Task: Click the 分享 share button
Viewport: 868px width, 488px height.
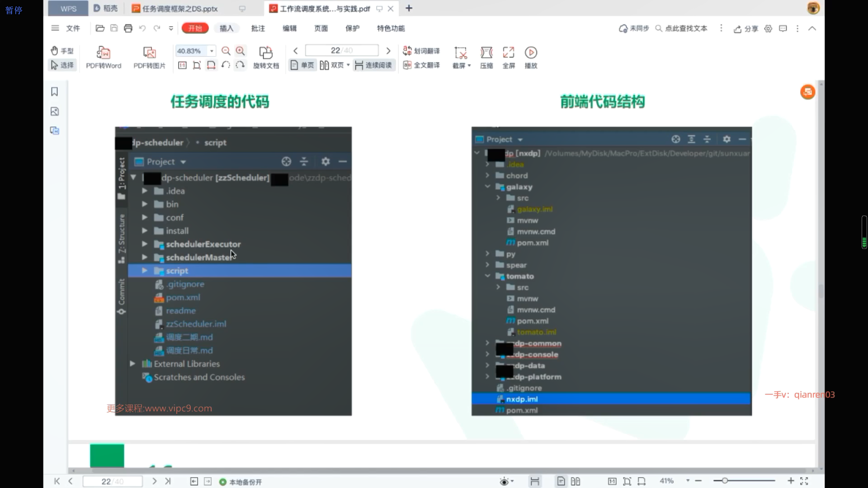Action: (x=746, y=29)
